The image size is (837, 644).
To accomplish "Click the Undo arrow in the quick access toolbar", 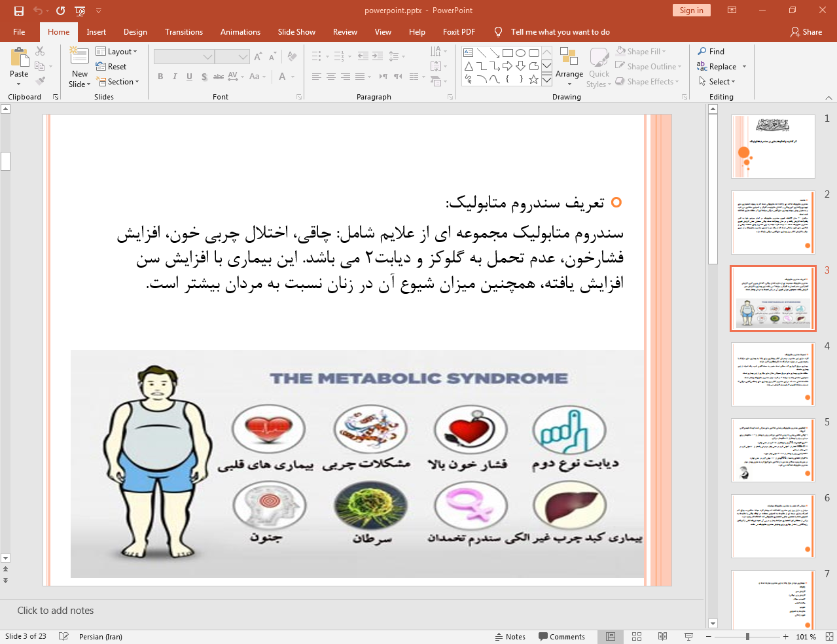I will (x=38, y=10).
